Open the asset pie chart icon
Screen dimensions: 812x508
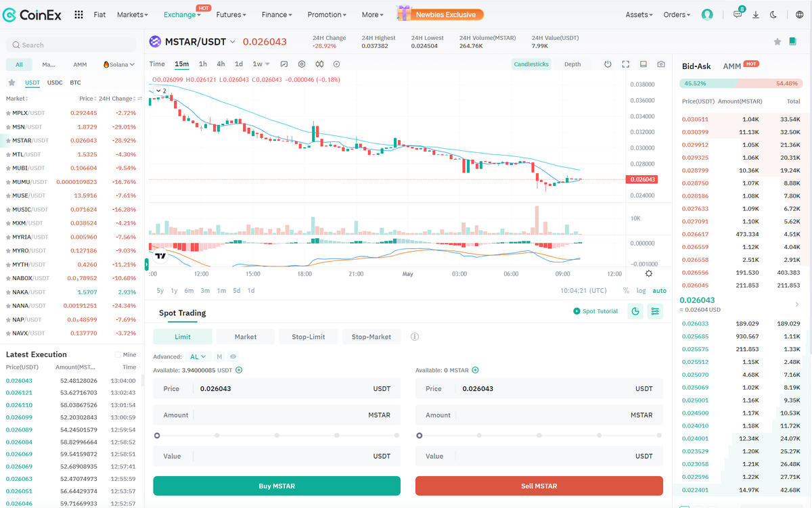click(635, 311)
